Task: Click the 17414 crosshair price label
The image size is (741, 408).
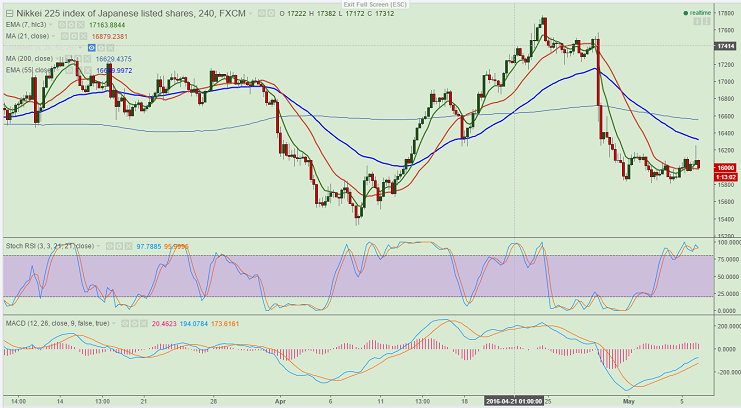Action: 726,46
